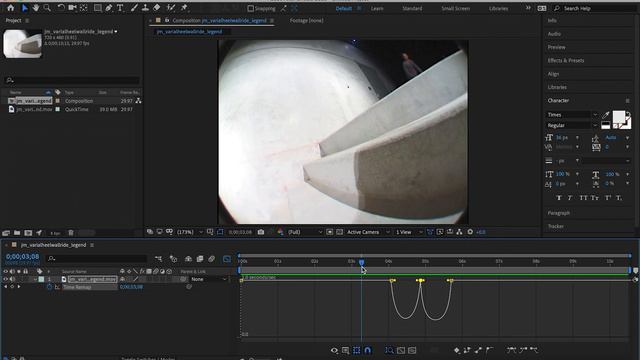Switch to the Learn workspace
The height and width of the screenshot is (360, 640).
click(x=377, y=9)
